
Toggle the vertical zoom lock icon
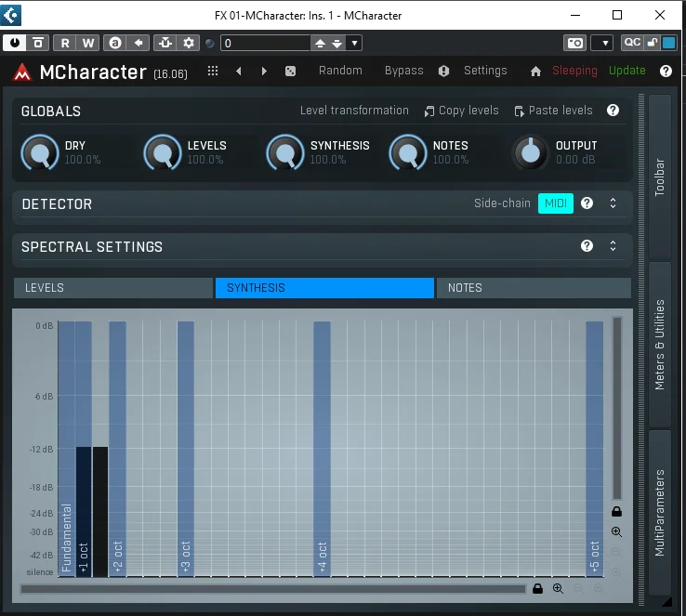click(x=617, y=511)
